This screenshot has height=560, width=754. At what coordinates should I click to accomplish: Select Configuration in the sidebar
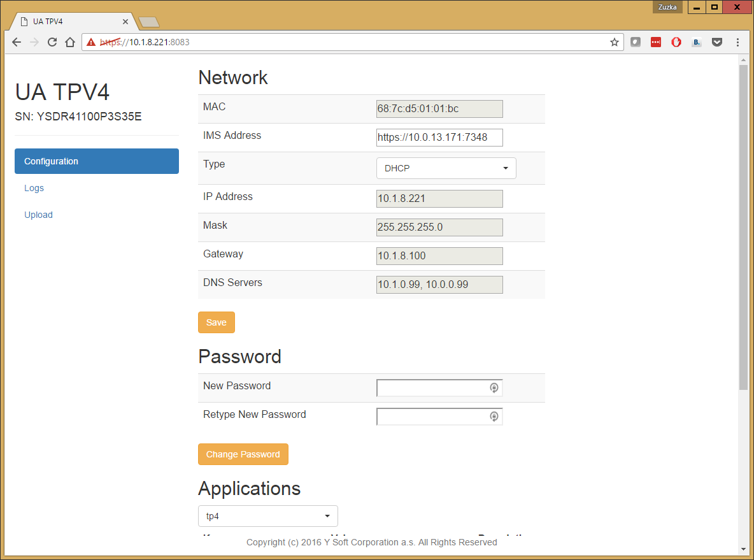[96, 161]
